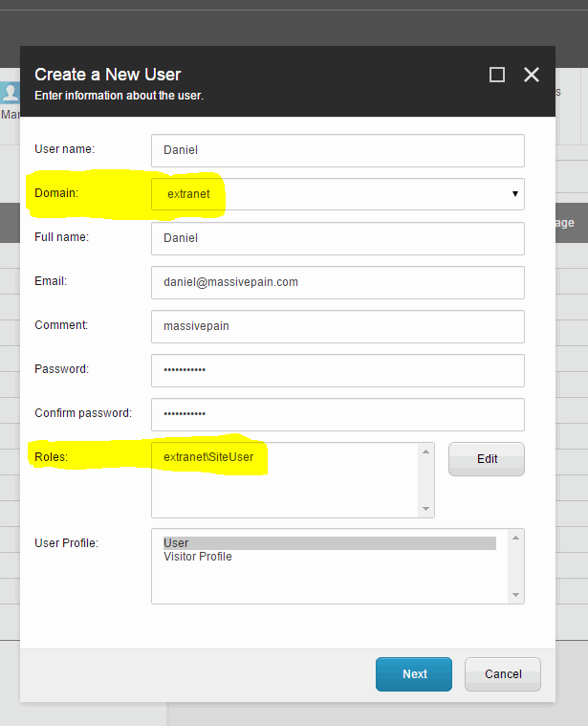
Task: Choose Visitor Profile option
Action: click(198, 557)
